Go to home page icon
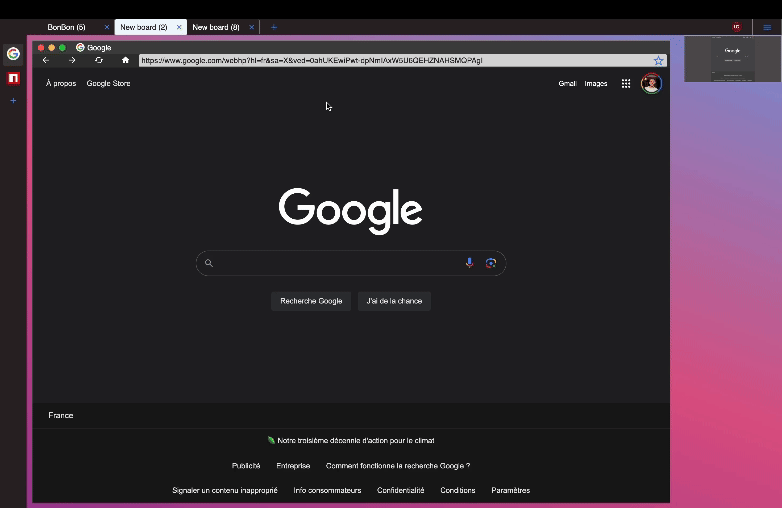The image size is (782, 508). [x=125, y=60]
